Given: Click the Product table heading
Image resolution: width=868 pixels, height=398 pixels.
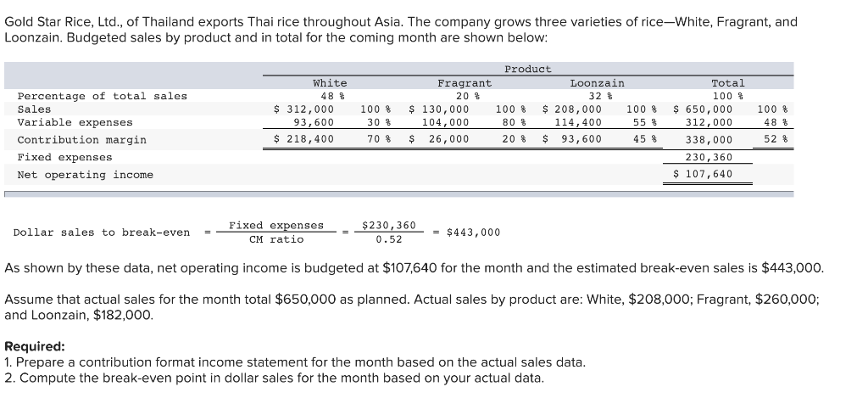Looking at the screenshot, I should (x=527, y=70).
